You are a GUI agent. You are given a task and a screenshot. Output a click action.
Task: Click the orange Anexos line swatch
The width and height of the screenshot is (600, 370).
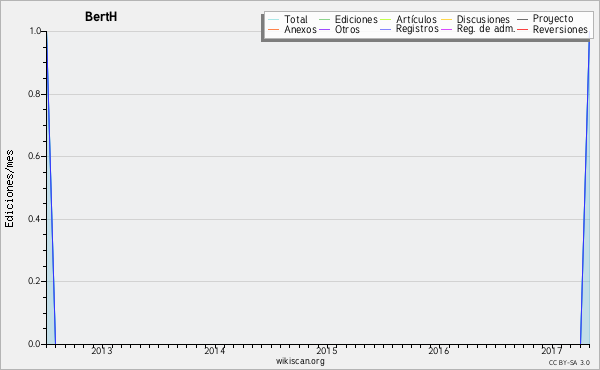[274, 29]
